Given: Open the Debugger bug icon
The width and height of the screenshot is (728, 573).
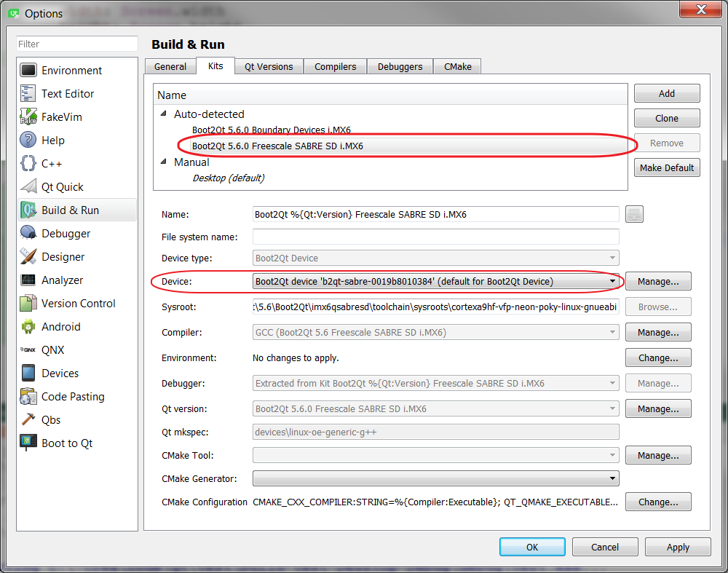Looking at the screenshot, I should pos(28,233).
